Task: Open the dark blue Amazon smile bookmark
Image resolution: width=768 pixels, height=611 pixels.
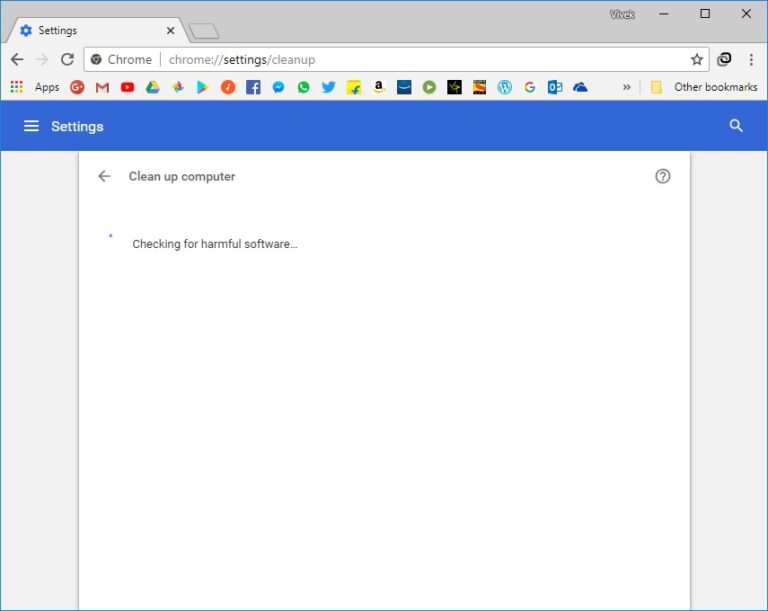Action: [404, 87]
